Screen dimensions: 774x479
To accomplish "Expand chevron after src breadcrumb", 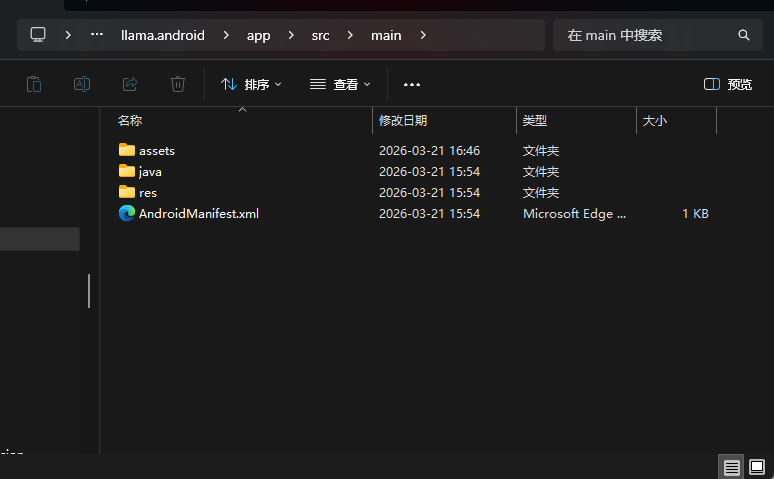I will [x=350, y=35].
